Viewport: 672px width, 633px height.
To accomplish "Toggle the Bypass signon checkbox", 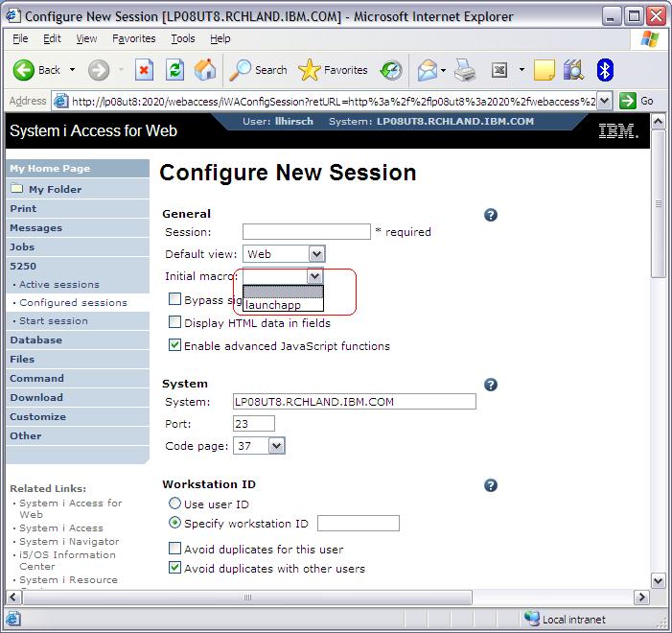I will point(174,299).
